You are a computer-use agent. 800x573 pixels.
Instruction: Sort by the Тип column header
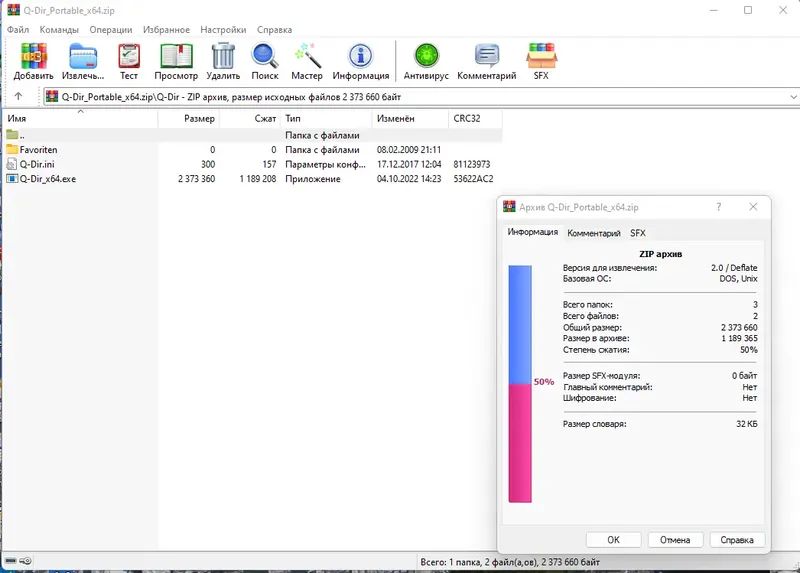click(x=327, y=118)
